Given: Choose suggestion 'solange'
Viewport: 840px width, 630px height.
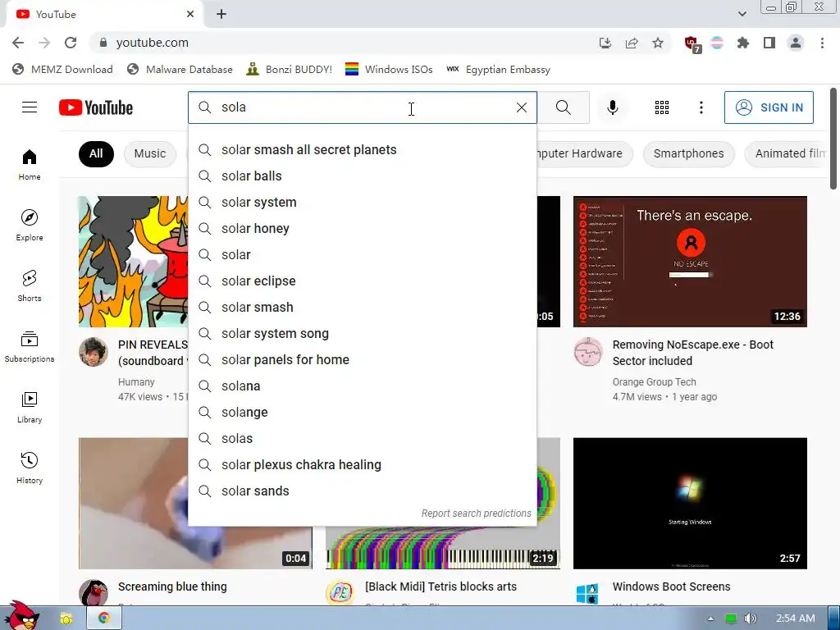Looking at the screenshot, I should [x=362, y=413].
